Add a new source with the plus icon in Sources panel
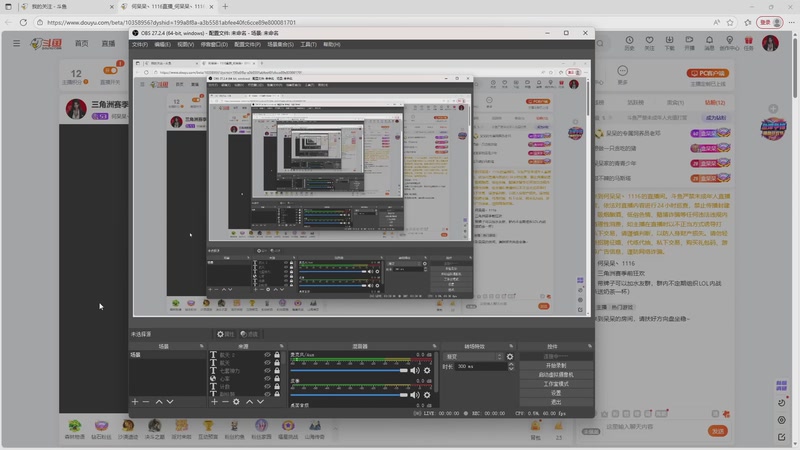The height and width of the screenshot is (450, 800). (x=214, y=402)
